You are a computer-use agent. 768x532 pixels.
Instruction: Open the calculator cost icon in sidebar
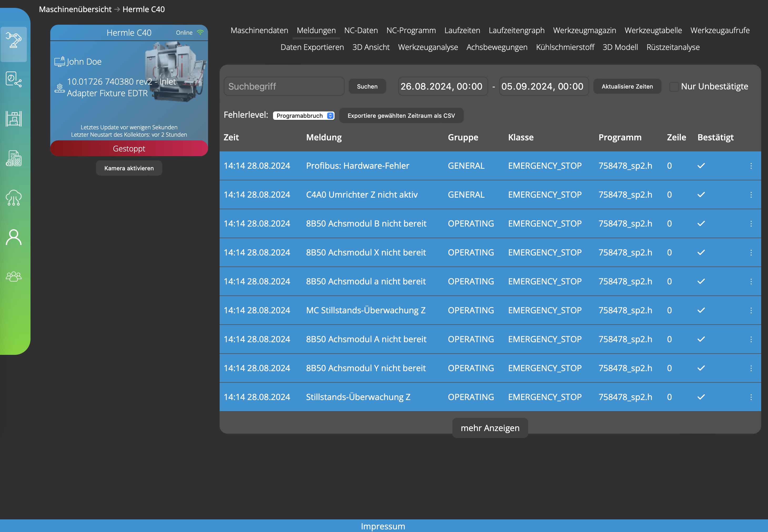tap(14, 158)
